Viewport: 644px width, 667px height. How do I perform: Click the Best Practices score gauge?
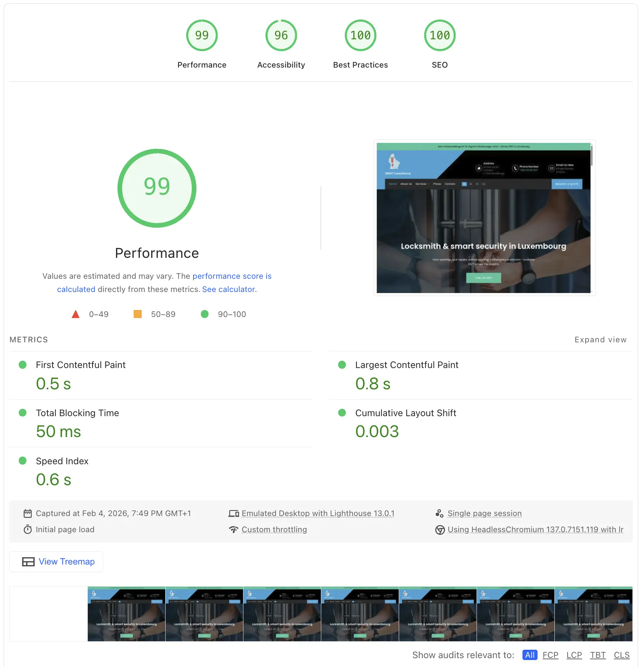[360, 35]
